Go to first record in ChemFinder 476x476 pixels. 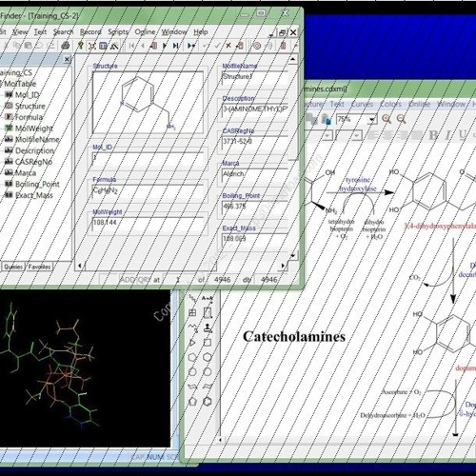point(131,46)
